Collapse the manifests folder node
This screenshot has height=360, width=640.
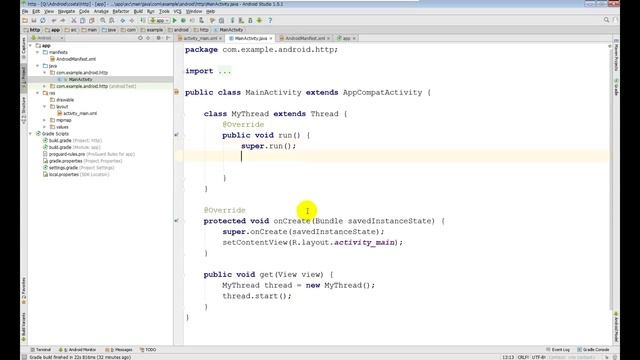tap(38, 52)
